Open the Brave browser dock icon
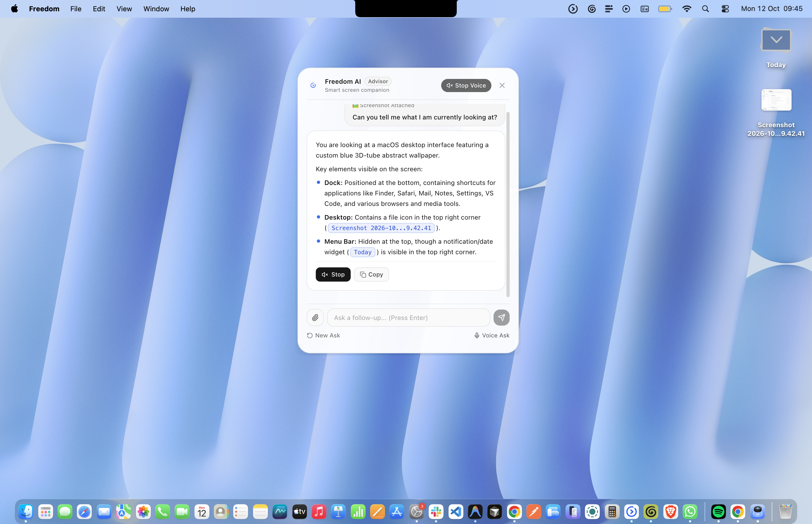Screen dimensions: 812x524 click(670, 511)
